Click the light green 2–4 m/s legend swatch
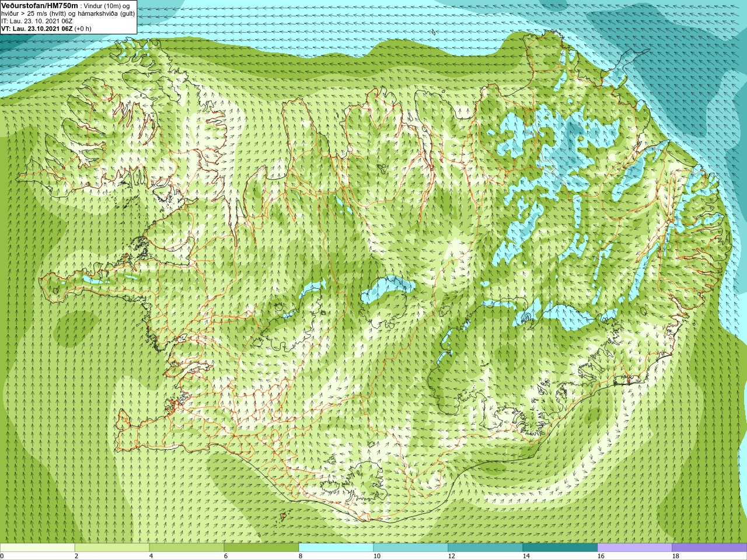The height and width of the screenshot is (560, 747). [x=112, y=548]
